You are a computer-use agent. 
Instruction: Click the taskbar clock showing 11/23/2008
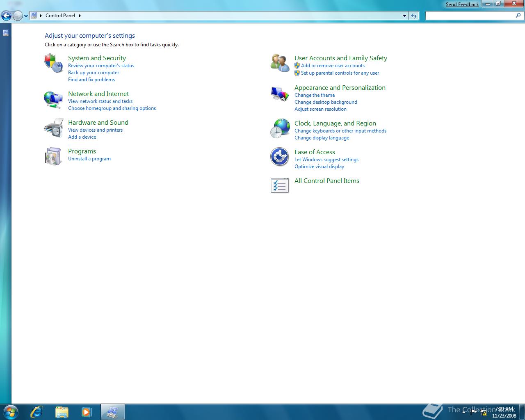click(x=504, y=412)
